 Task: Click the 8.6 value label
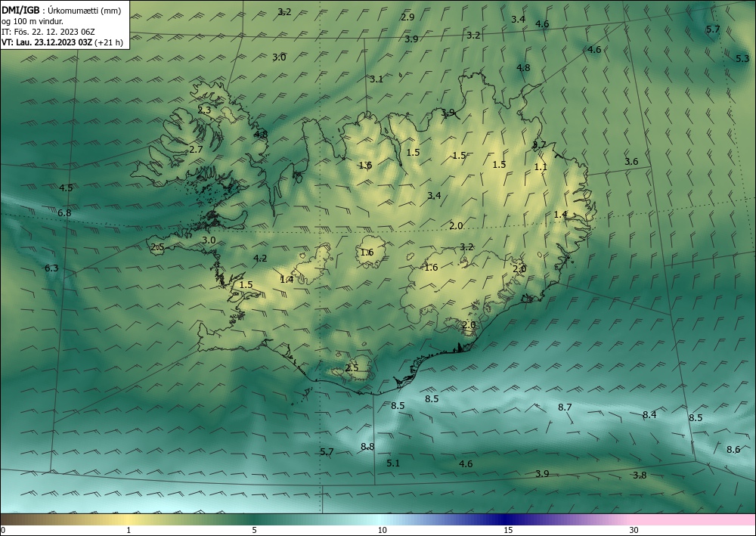(x=733, y=450)
